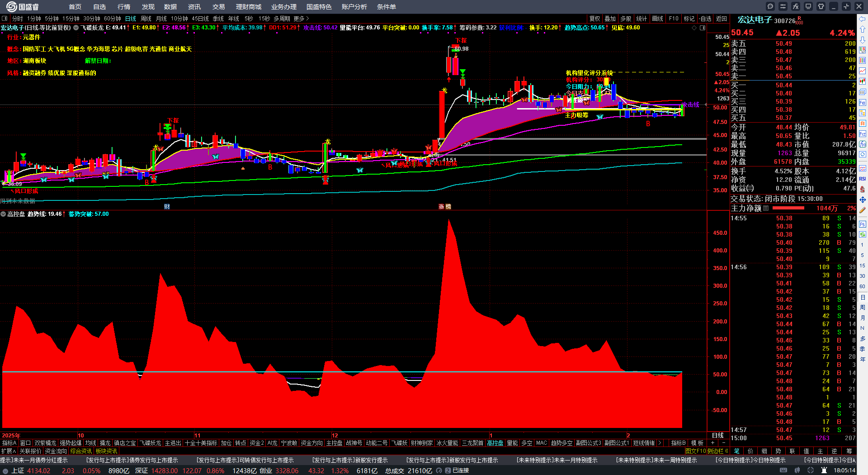Expand the 更多 periods dropdown
868x475 pixels.
301,19
